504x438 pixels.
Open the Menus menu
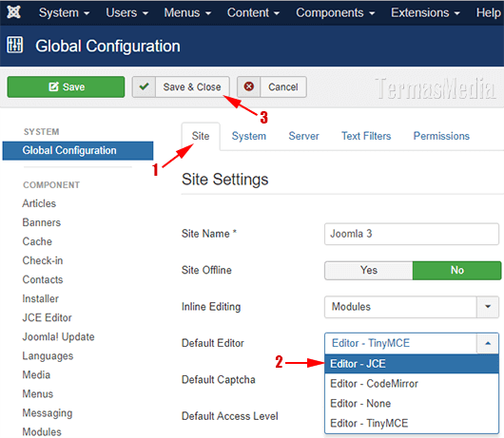(187, 13)
